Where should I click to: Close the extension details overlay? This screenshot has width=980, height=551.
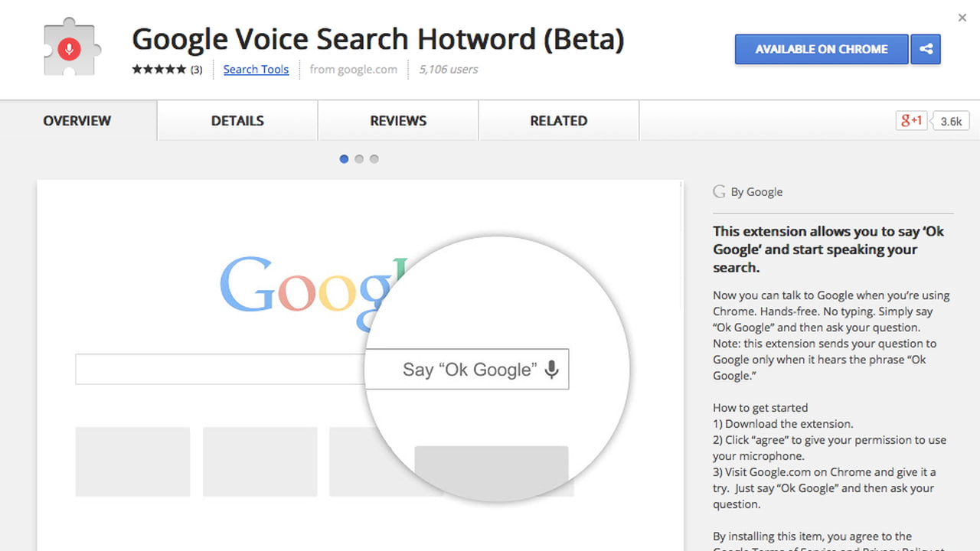962,18
